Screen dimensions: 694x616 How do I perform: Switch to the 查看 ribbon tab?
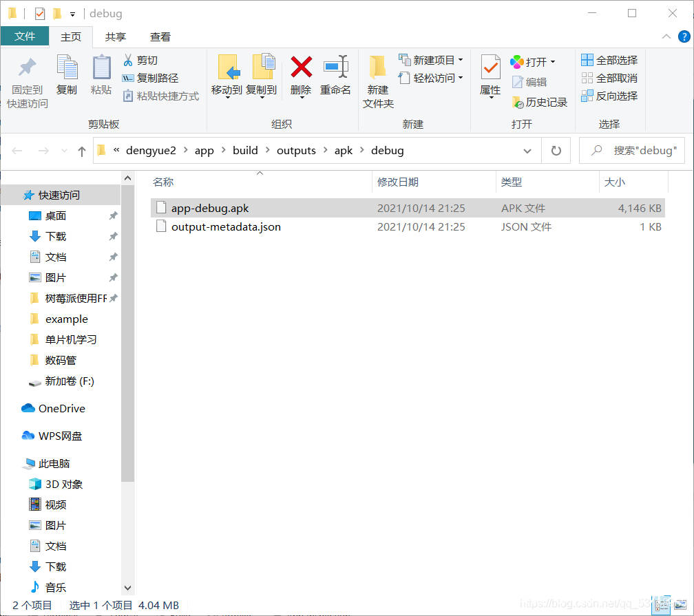tap(160, 36)
